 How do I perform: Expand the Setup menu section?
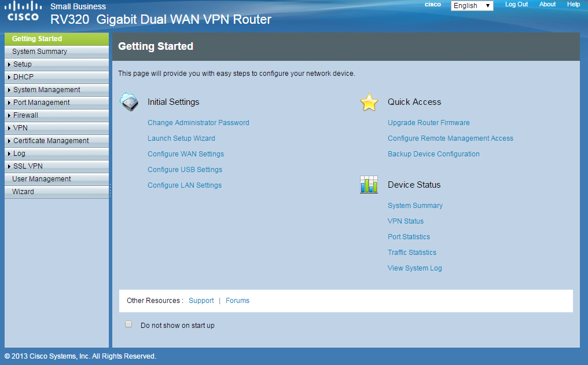(23, 64)
